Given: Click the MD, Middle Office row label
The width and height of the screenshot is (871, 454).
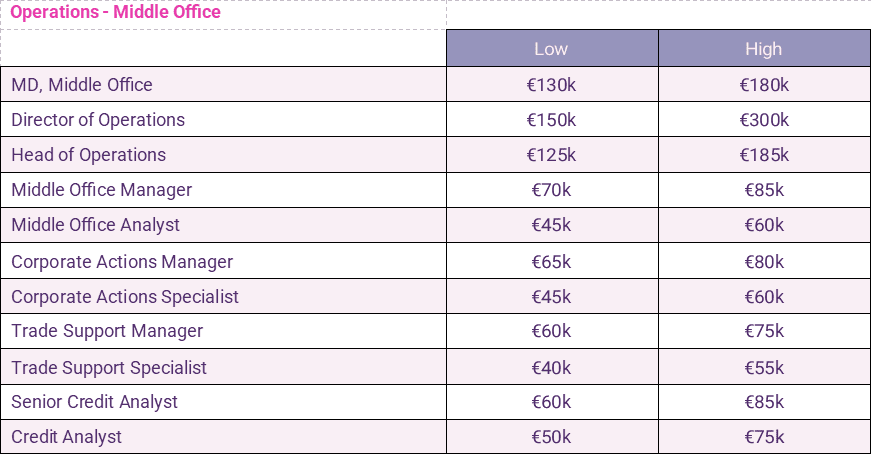Looking at the screenshot, I should click(x=82, y=85).
